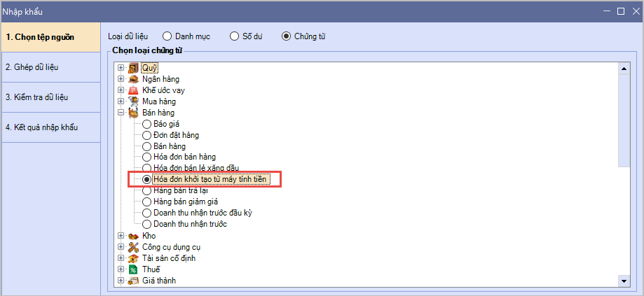Select the Danh mục data type radio
Screen dimensions: 644x296
coord(167,36)
